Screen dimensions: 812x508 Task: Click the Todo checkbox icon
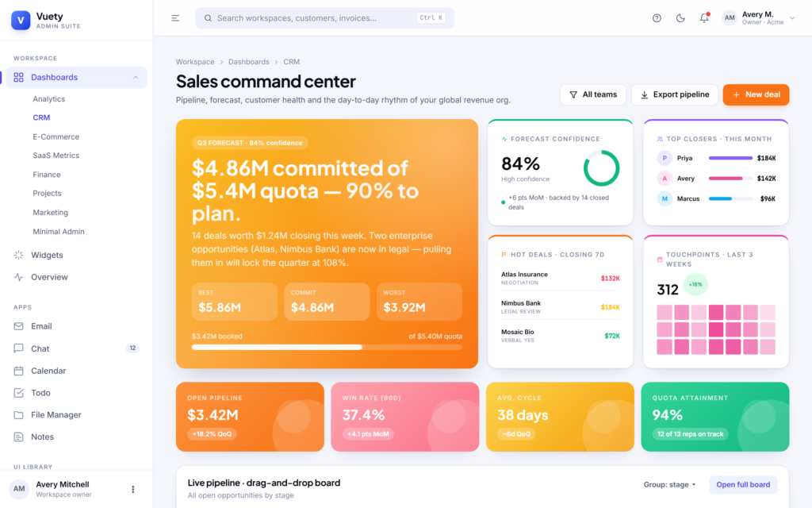19,393
